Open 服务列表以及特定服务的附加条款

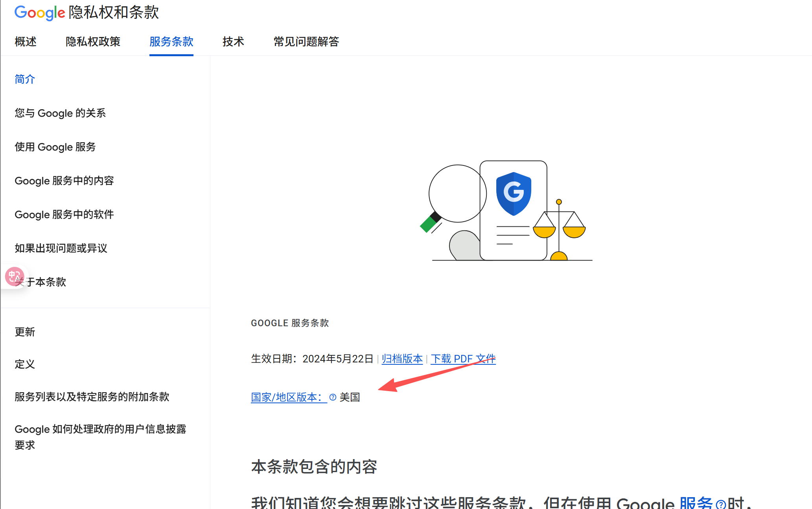click(92, 397)
